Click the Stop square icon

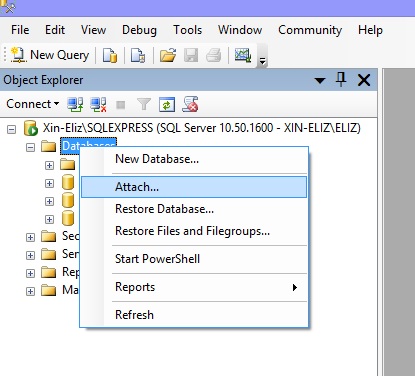[x=120, y=105]
